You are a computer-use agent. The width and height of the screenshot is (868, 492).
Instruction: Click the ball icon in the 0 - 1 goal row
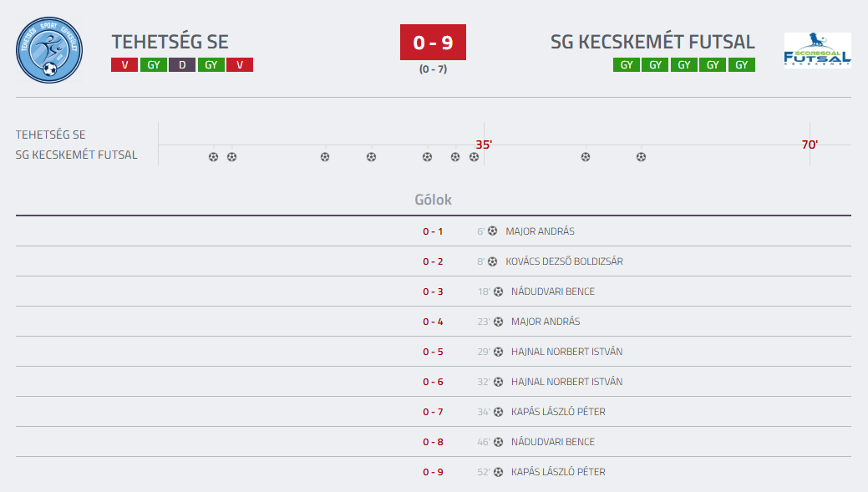pos(492,231)
